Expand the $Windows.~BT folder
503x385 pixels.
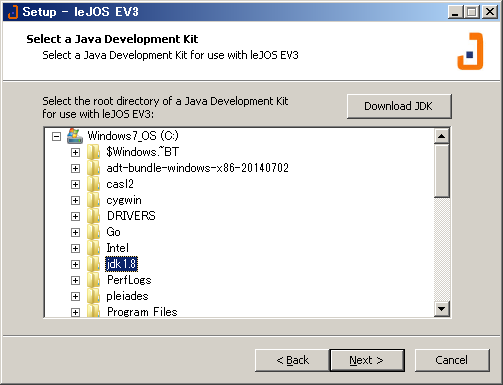(75, 152)
